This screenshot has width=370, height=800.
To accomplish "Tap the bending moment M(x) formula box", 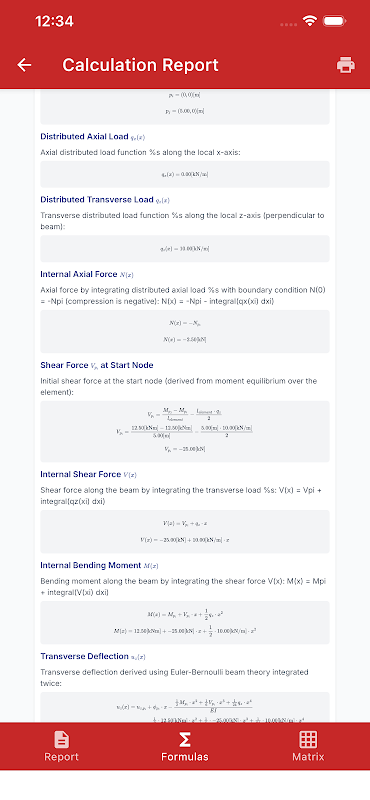I will [x=185, y=623].
